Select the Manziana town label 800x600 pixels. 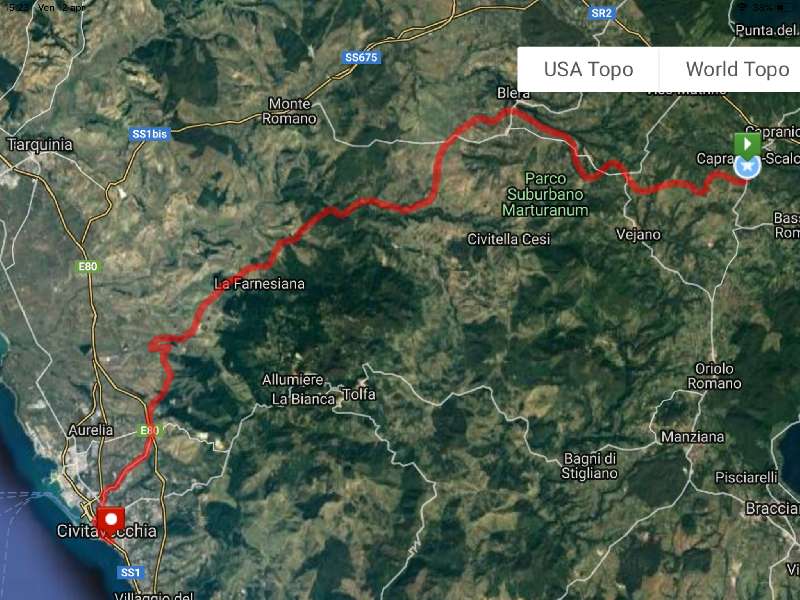pos(692,437)
